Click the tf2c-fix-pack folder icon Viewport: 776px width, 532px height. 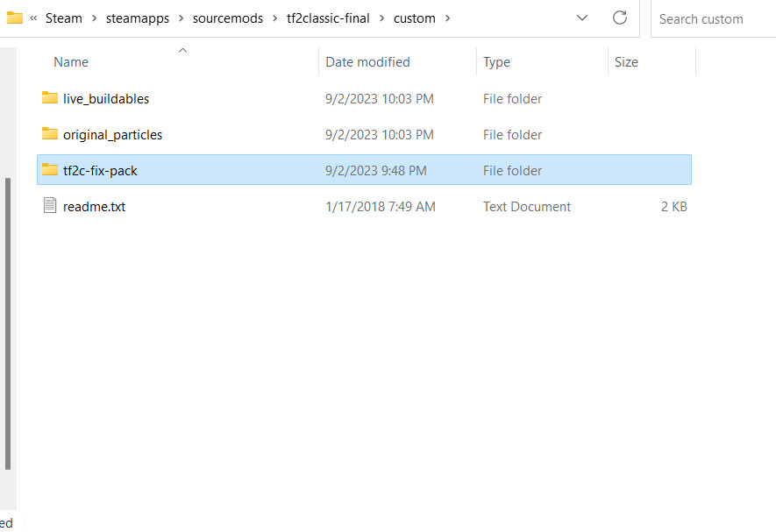click(x=49, y=170)
